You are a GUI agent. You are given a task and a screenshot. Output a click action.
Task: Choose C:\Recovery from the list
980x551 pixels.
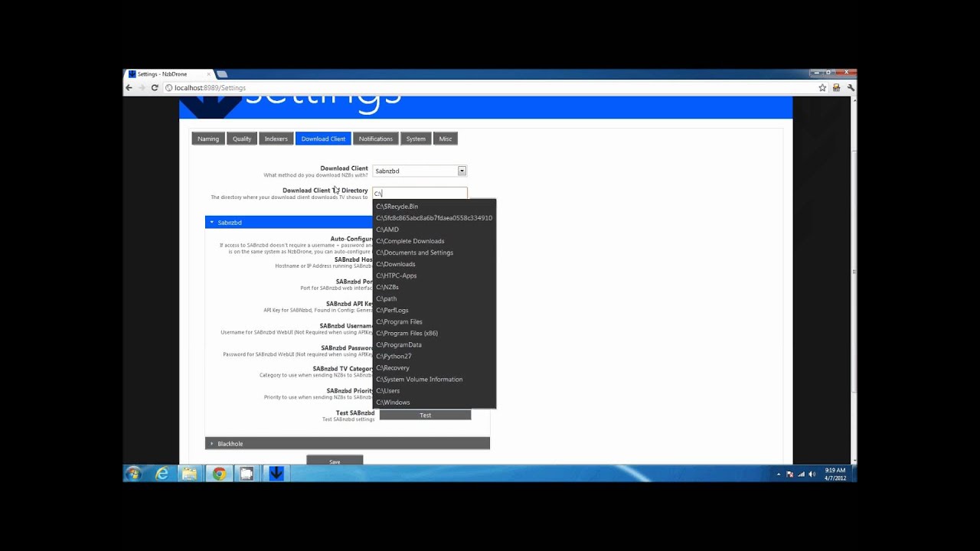434,367
